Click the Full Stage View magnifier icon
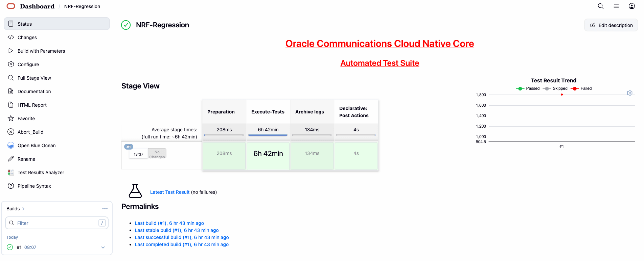The height and width of the screenshot is (261, 644). click(11, 78)
